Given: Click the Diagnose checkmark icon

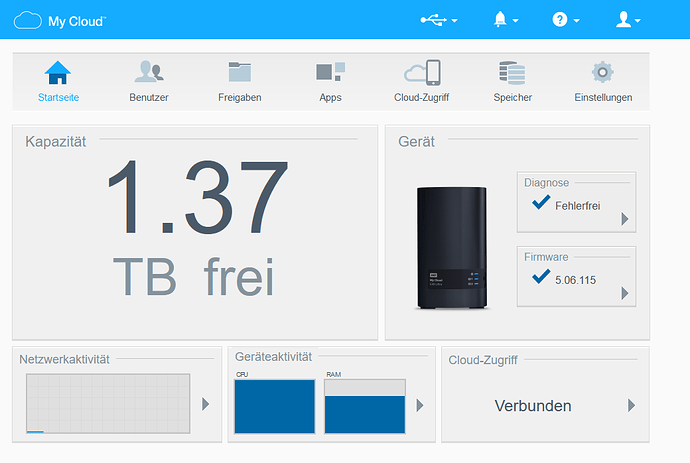Looking at the screenshot, I should (541, 202).
